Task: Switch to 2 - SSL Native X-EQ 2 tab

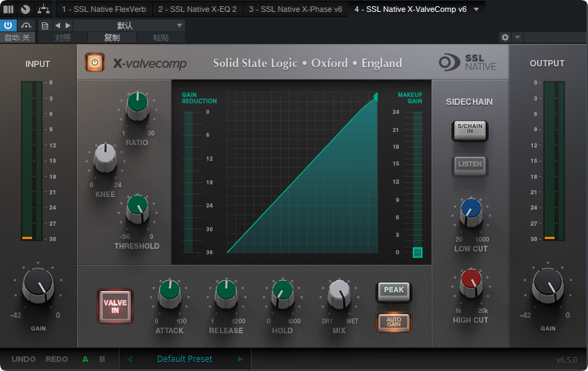Action: [x=198, y=9]
